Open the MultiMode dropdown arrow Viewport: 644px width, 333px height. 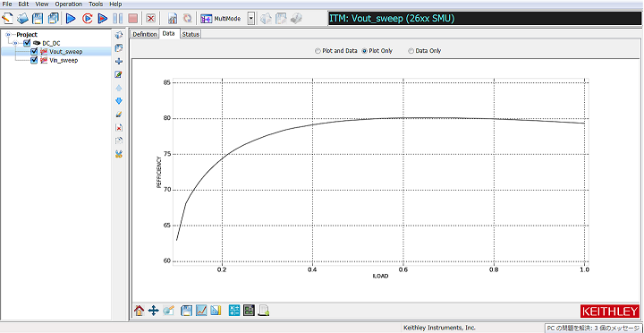pos(251,18)
